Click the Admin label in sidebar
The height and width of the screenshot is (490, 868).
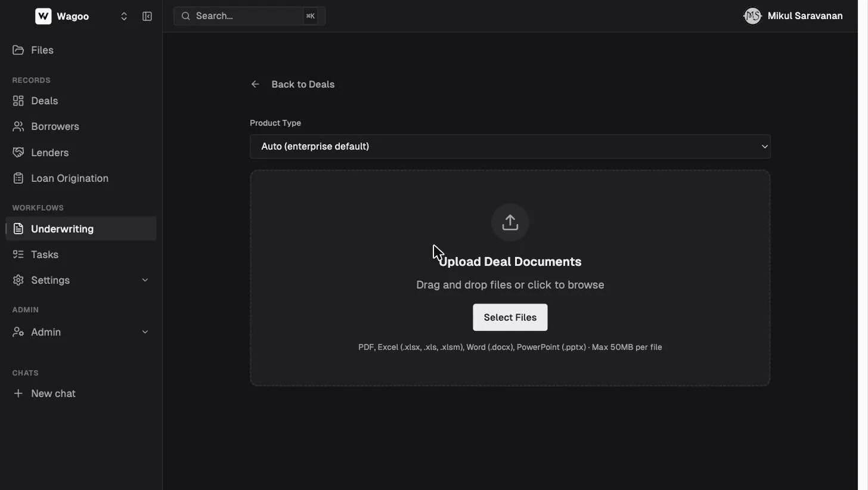(x=46, y=332)
